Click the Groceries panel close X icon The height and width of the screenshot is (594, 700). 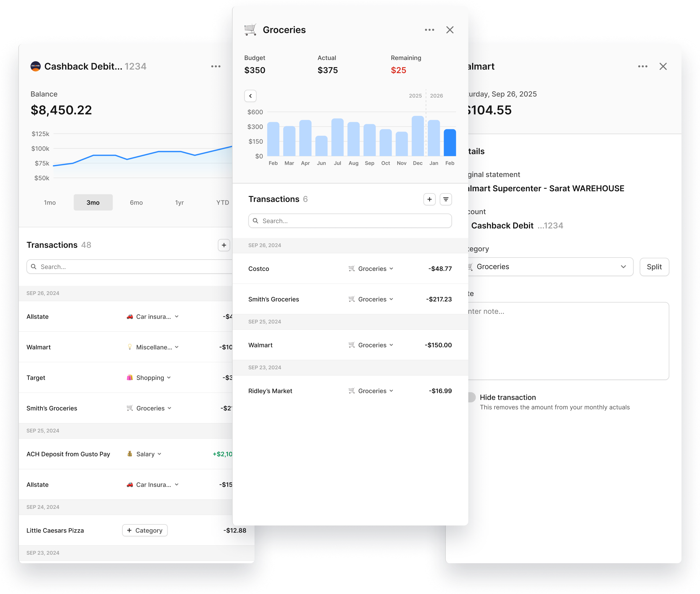click(450, 30)
